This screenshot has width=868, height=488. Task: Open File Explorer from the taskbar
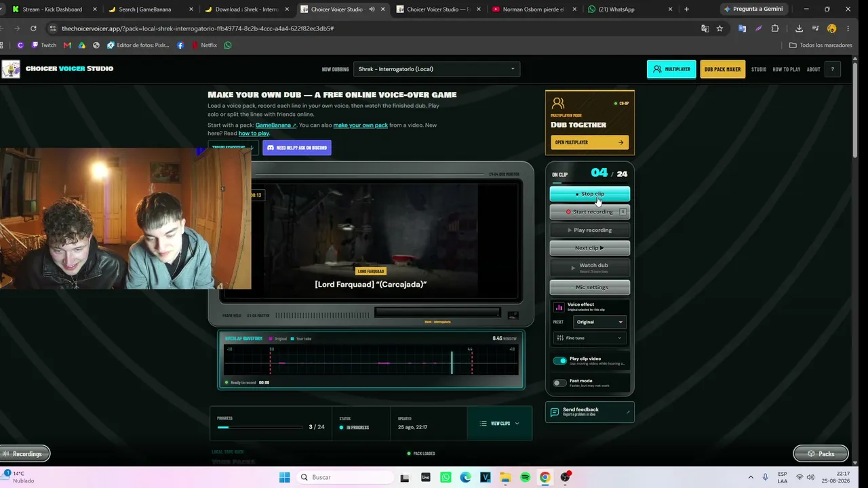coord(505,477)
